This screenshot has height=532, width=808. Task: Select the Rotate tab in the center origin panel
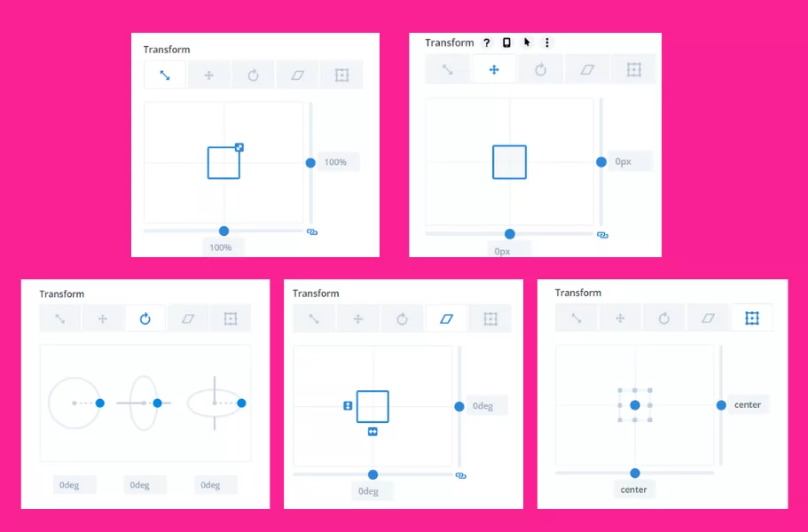(664, 317)
